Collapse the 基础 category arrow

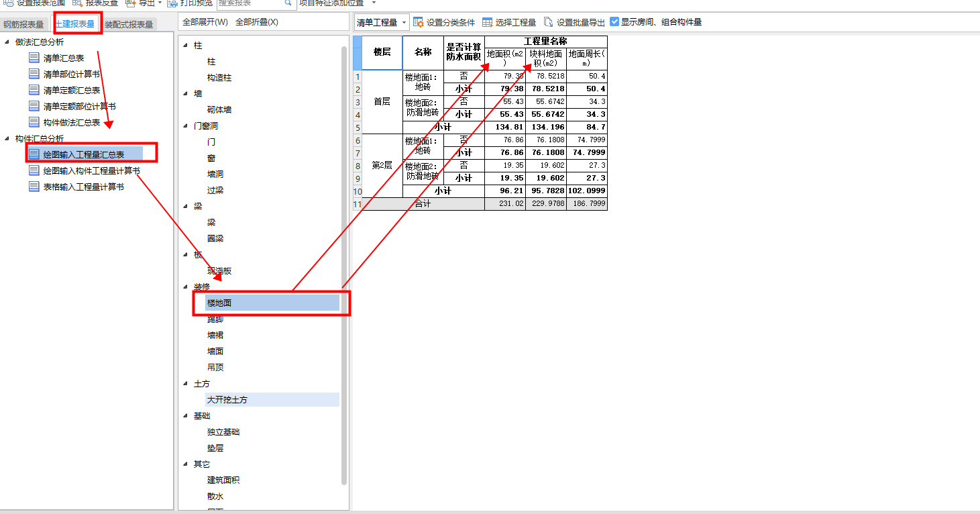point(186,416)
